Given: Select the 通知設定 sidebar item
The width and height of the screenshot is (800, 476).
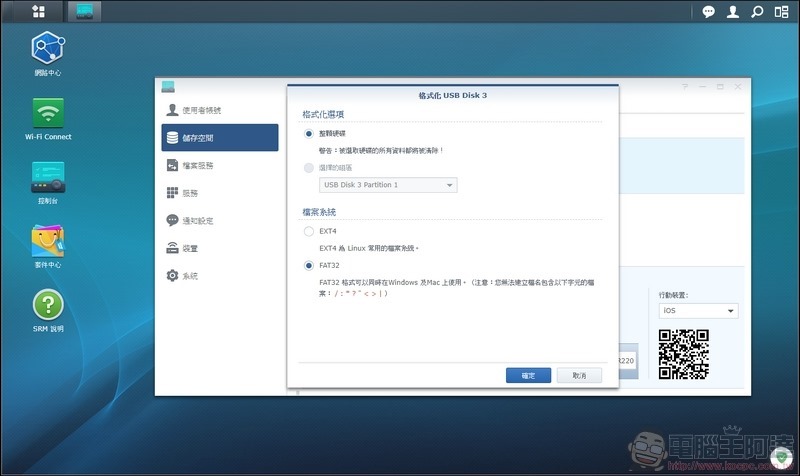Looking at the screenshot, I should point(220,220).
